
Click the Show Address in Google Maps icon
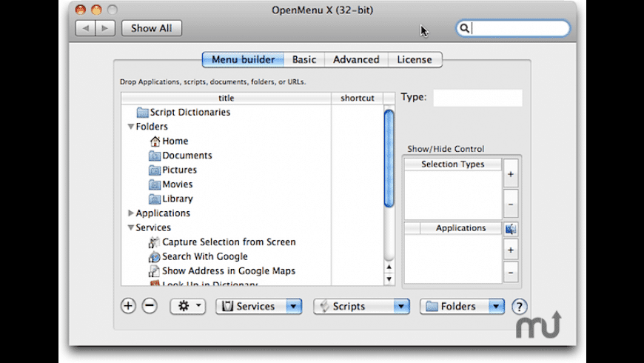click(154, 271)
